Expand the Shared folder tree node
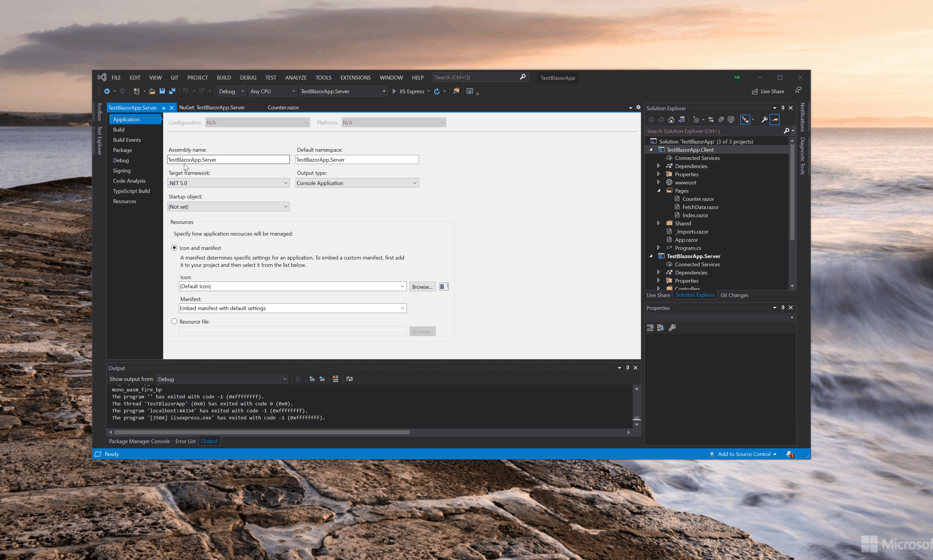Image resolution: width=933 pixels, height=560 pixels. [x=659, y=223]
